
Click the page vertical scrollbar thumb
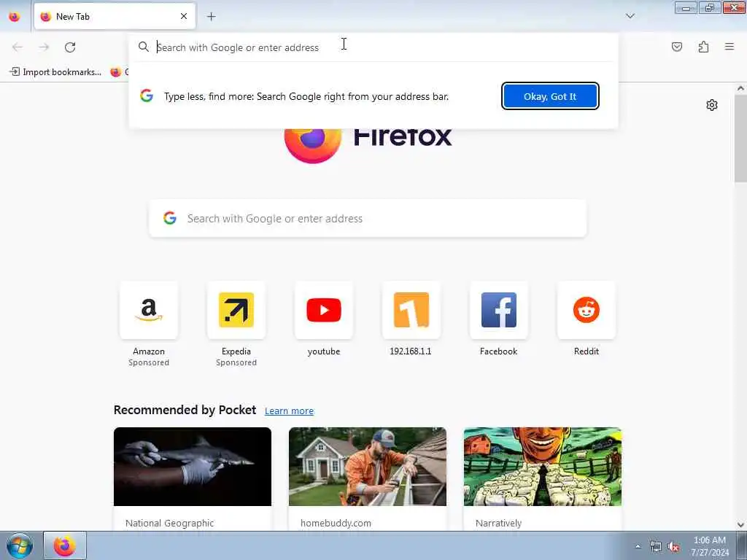coord(740,138)
